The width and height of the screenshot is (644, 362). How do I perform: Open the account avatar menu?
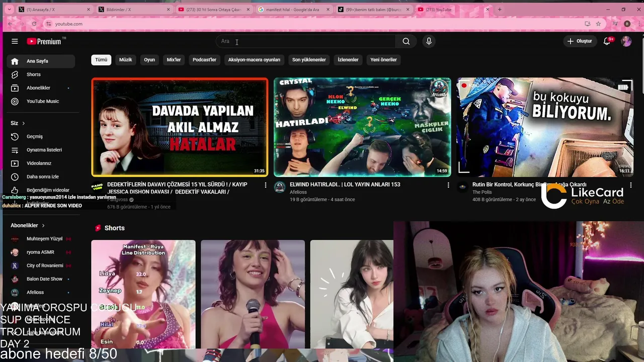tap(626, 41)
